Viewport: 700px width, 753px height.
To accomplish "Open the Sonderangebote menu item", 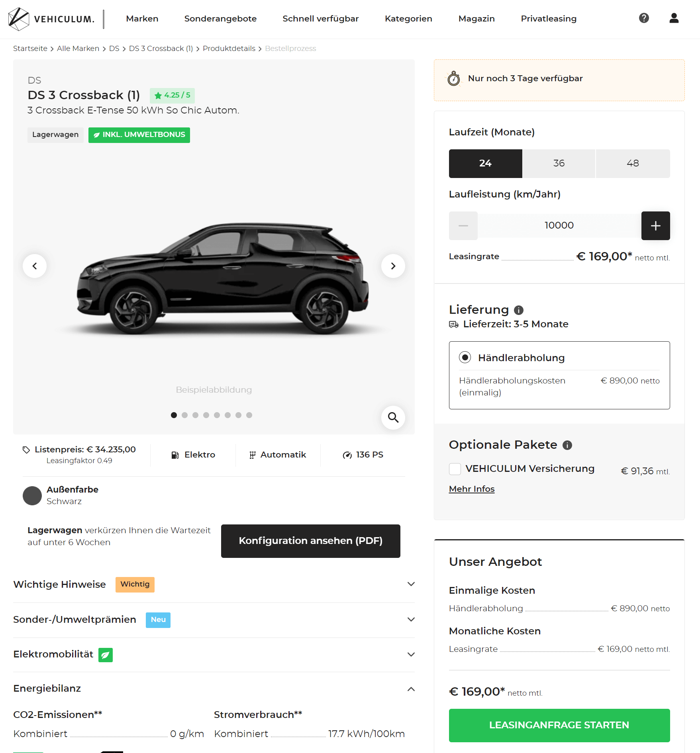I will point(220,19).
